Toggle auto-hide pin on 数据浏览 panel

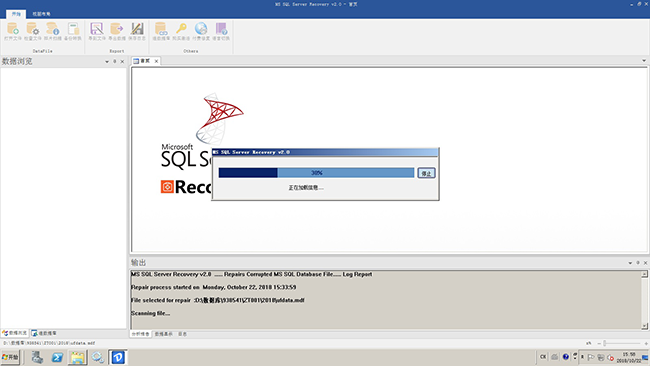(114, 61)
